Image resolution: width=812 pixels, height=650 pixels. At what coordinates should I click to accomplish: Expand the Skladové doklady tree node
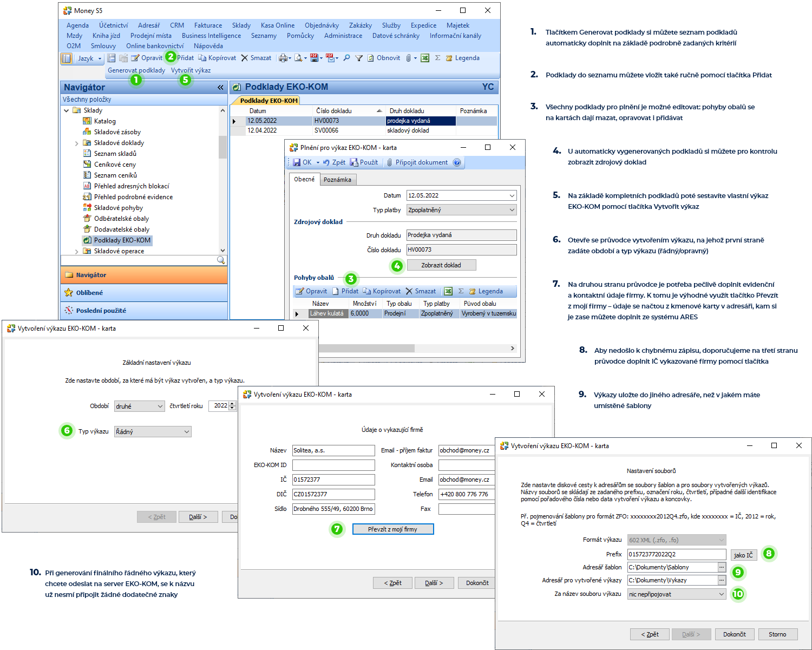(x=76, y=143)
